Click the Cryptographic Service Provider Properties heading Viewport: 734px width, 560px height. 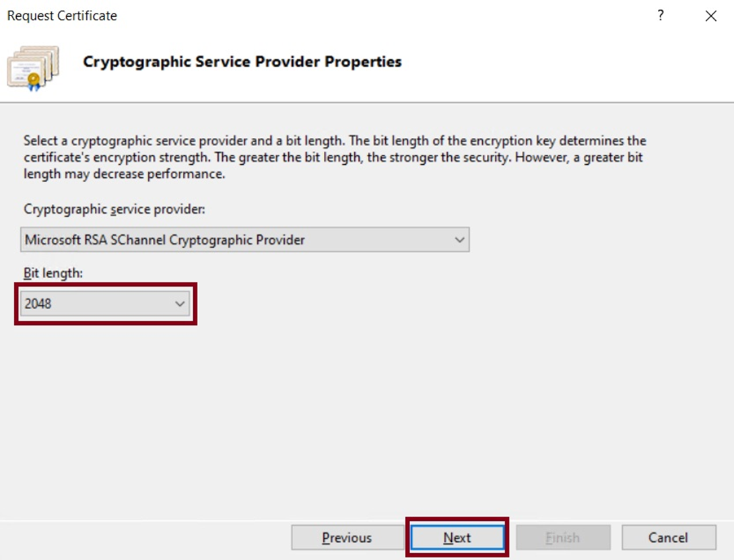pos(242,62)
